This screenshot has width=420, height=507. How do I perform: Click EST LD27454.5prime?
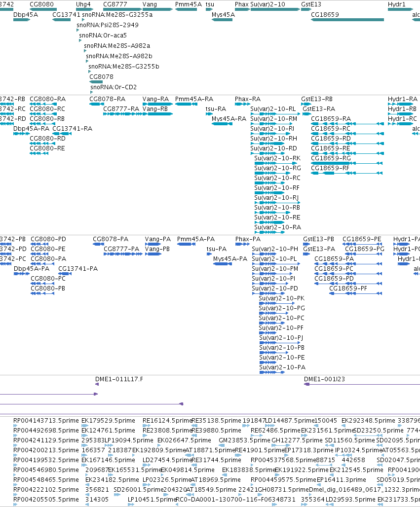click(x=167, y=460)
